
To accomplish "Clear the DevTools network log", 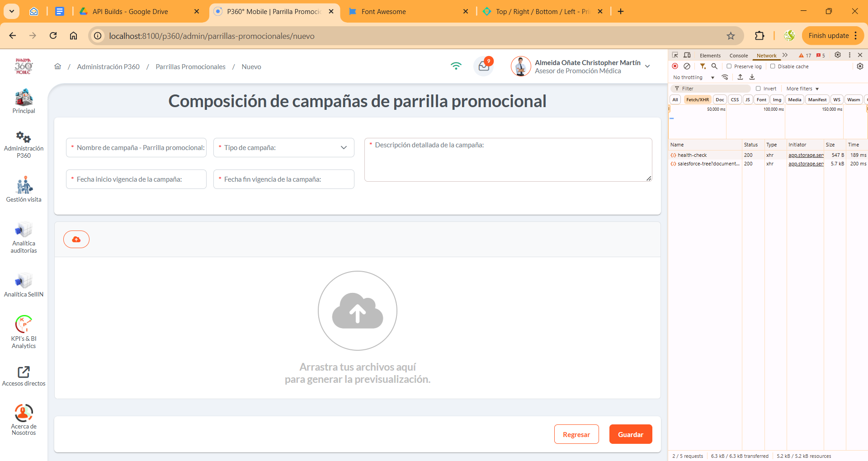I will point(687,66).
